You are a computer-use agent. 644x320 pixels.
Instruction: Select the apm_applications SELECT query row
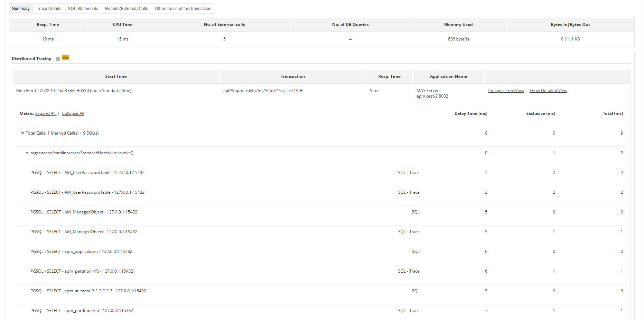click(x=81, y=252)
